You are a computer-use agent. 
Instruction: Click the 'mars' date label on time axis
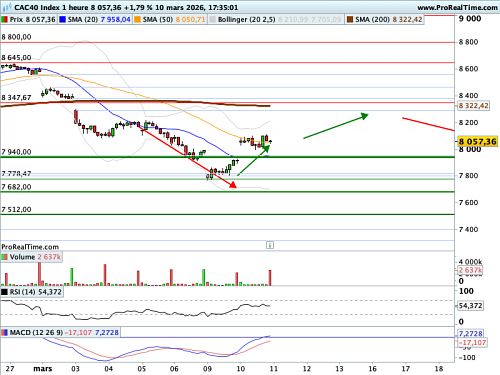pos(43,369)
